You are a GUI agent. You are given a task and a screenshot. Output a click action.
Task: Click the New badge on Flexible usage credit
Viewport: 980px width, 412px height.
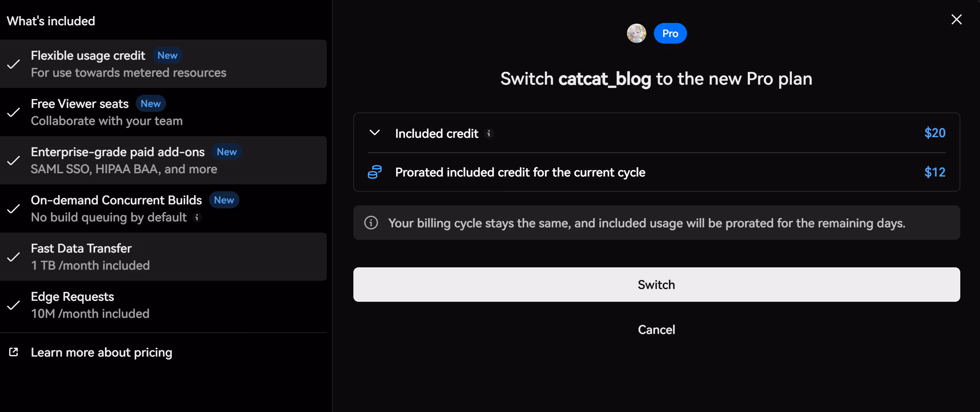[167, 55]
